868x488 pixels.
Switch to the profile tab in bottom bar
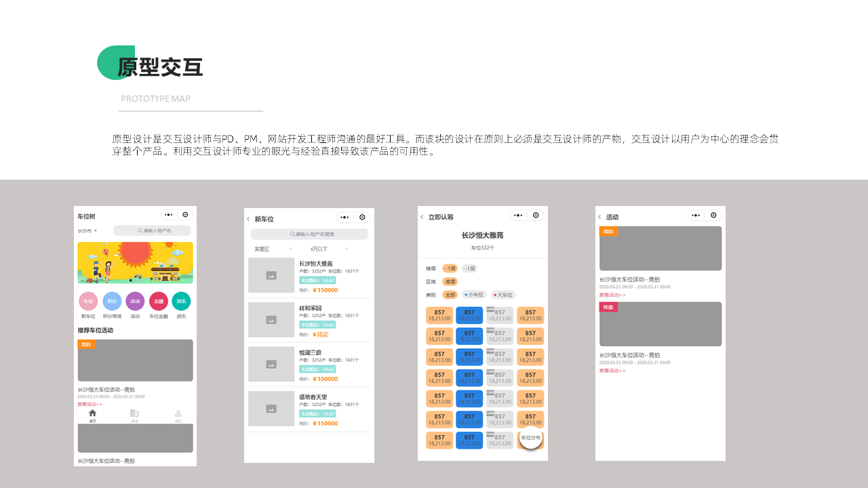[x=178, y=415]
